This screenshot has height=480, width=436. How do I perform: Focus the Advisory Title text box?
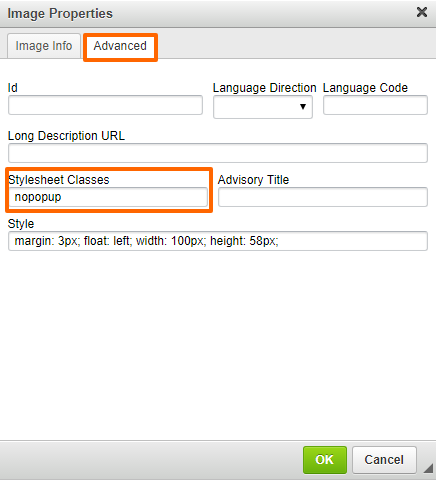click(323, 197)
